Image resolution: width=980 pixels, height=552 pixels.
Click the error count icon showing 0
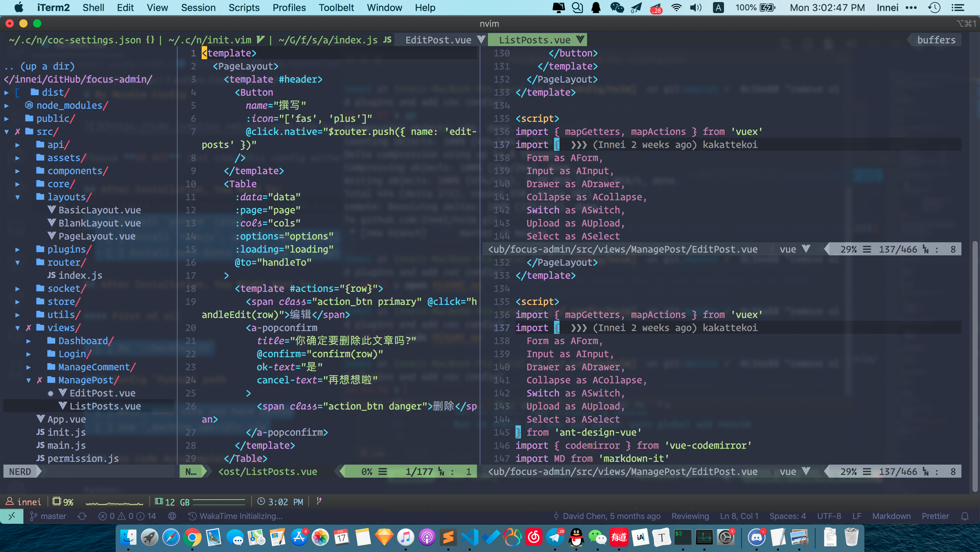[x=103, y=516]
